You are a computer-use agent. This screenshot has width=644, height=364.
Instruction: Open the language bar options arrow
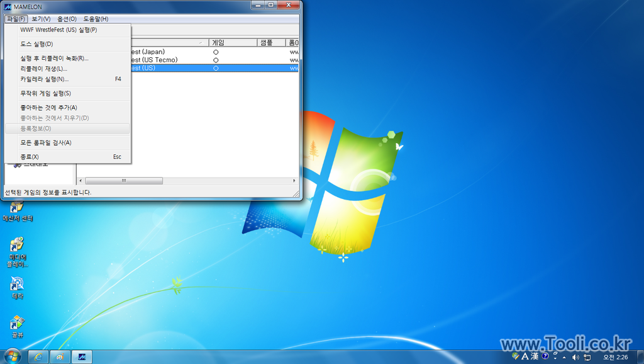tap(555, 359)
